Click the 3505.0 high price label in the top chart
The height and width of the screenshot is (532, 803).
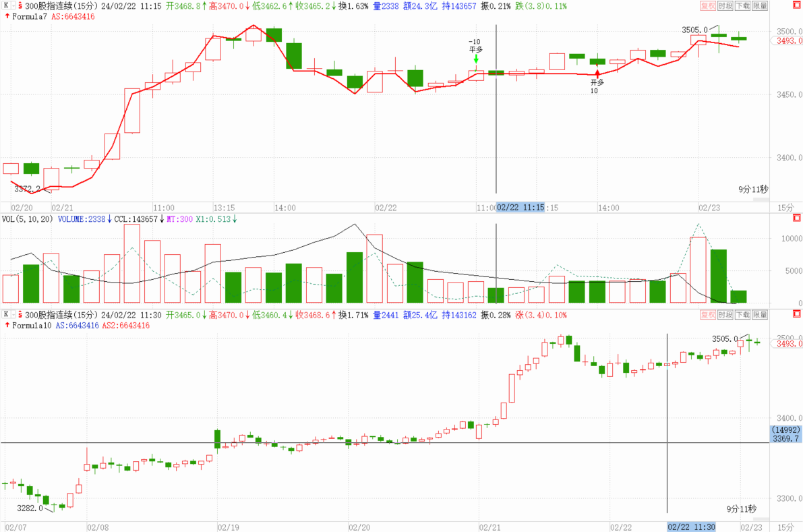[694, 30]
